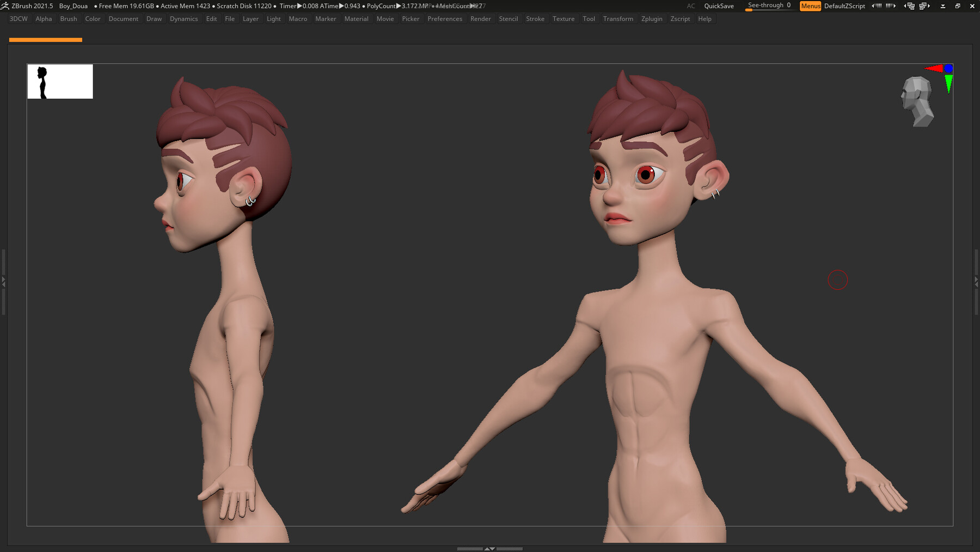Open the Stroke menu
The height and width of the screenshot is (552, 980).
point(535,19)
